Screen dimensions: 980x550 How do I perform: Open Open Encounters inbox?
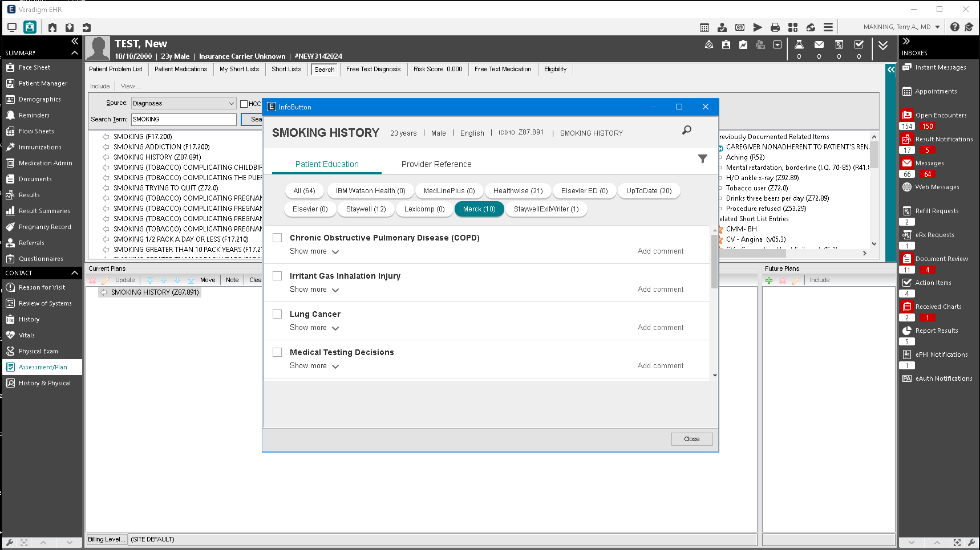point(941,115)
